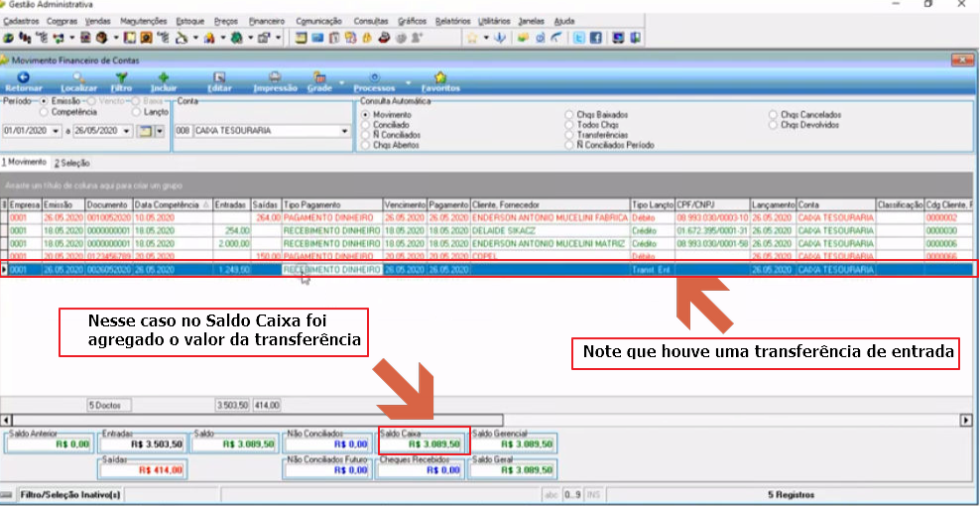The width and height of the screenshot is (980, 506).
Task: Click the Tipo Pagamento column header
Action: 332,204
